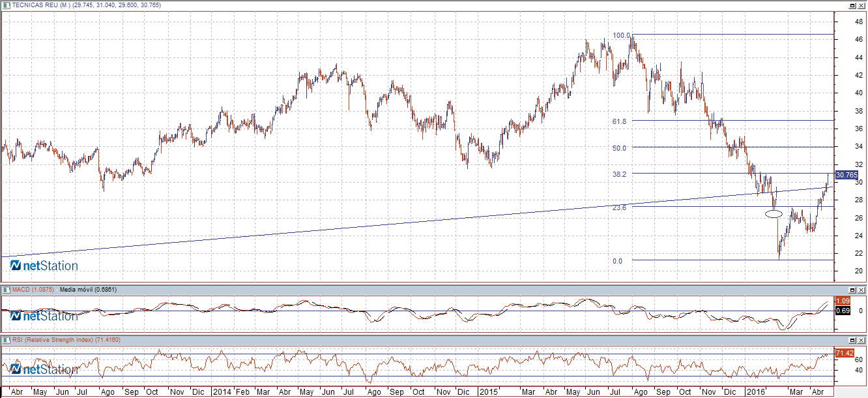Select the Media móvil (0.6861) label
The image size is (868, 398).
[89, 289]
